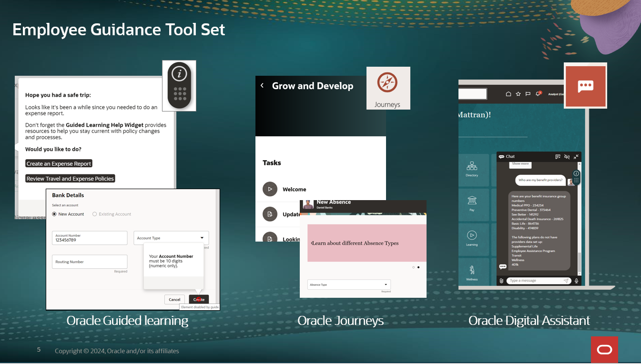Click the Guided Learning help widget icon

pos(179,86)
